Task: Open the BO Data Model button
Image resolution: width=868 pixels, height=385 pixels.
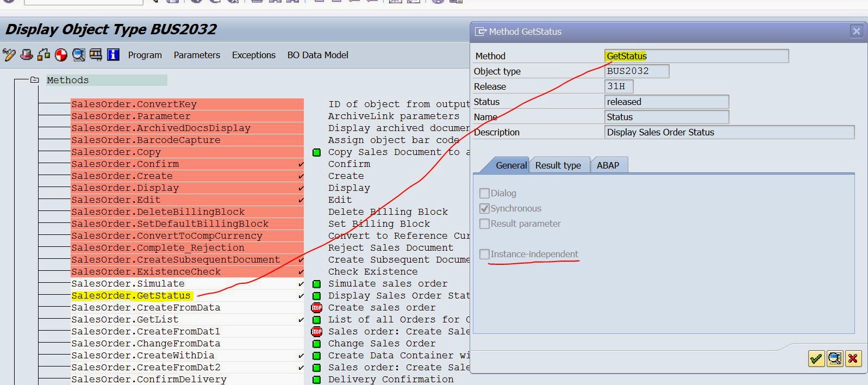Action: coord(317,55)
